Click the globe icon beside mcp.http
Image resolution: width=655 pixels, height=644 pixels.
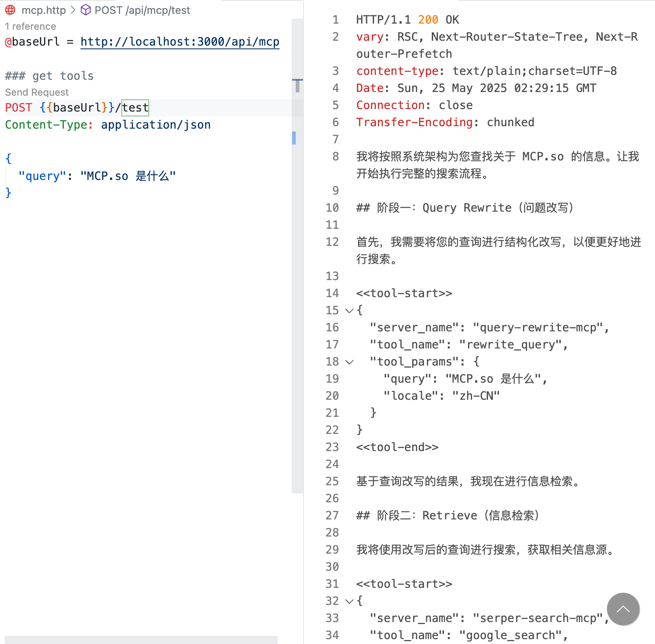10,10
